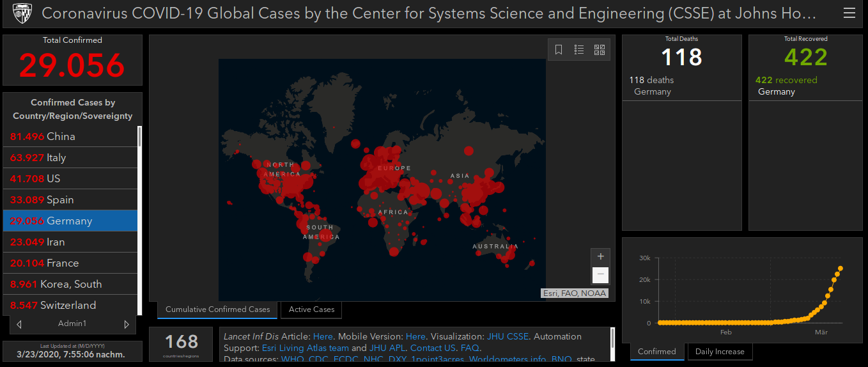
Task: Zoom in on the map
Action: point(600,256)
